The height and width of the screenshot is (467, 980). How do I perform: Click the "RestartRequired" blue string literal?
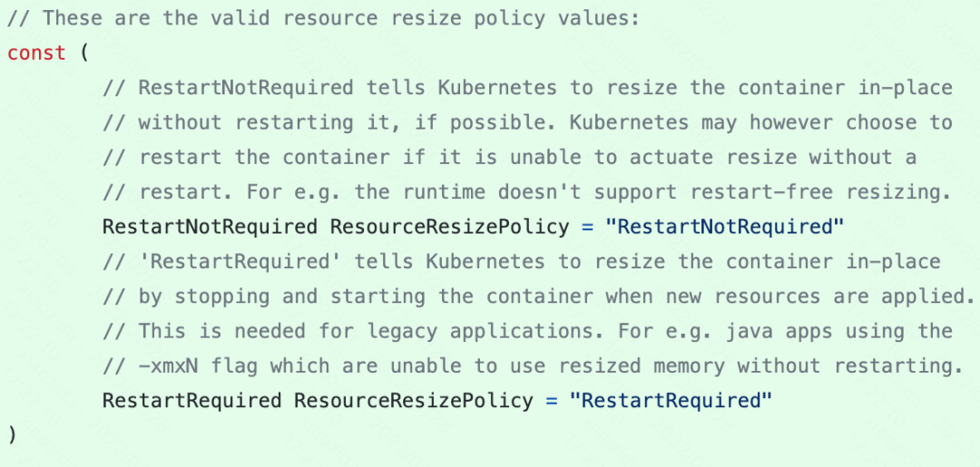point(670,400)
